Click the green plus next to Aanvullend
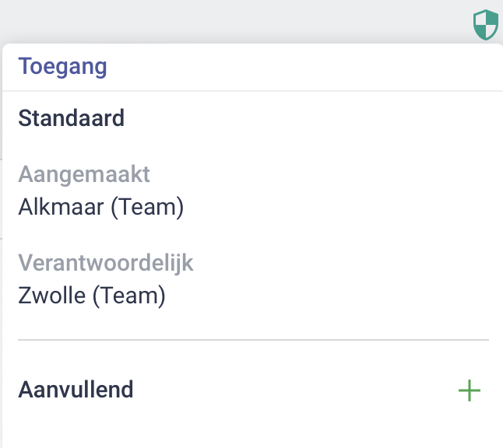Viewport: 503px width, 448px height. pyautogui.click(x=470, y=390)
